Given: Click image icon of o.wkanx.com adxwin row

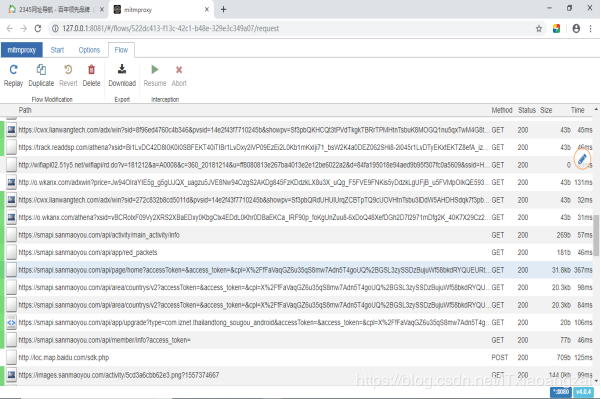Looking at the screenshot, I should pos(11,182).
